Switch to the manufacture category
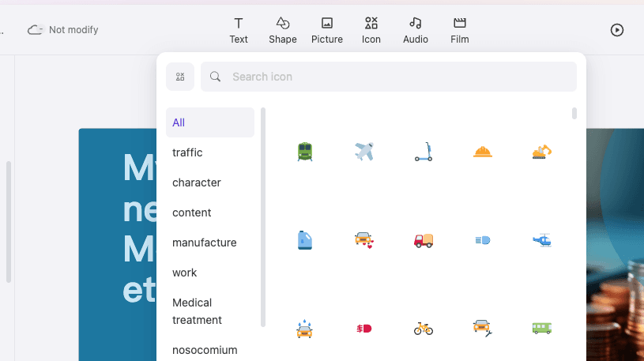The height and width of the screenshot is (361, 644). 205,243
